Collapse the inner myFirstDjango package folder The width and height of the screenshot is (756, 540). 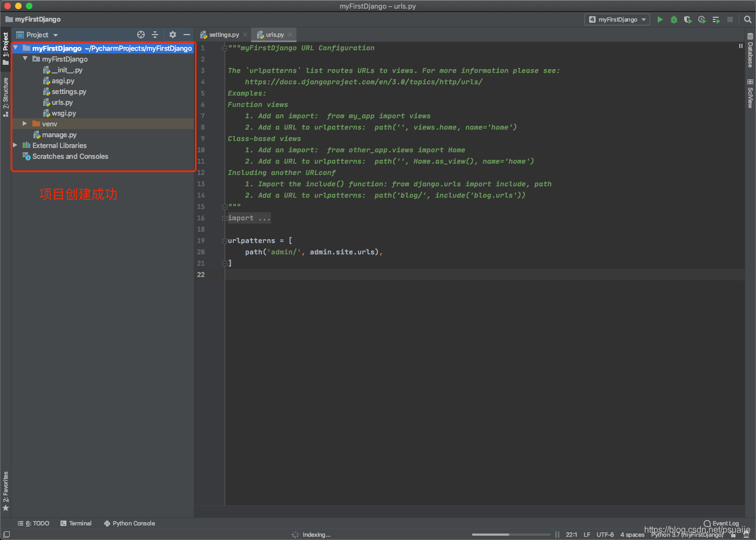[x=25, y=59]
